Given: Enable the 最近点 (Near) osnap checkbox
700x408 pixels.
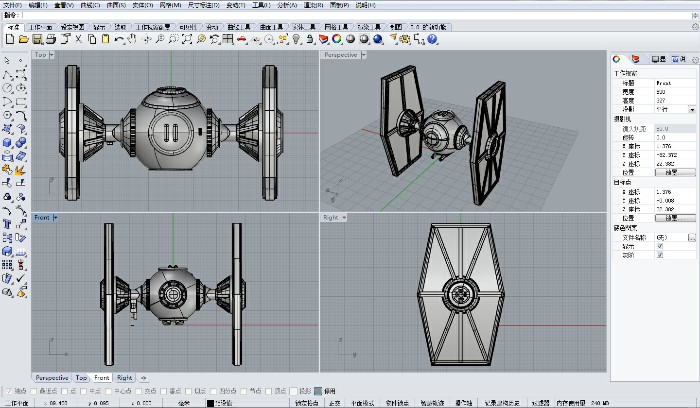Looking at the screenshot, I should point(33,391).
